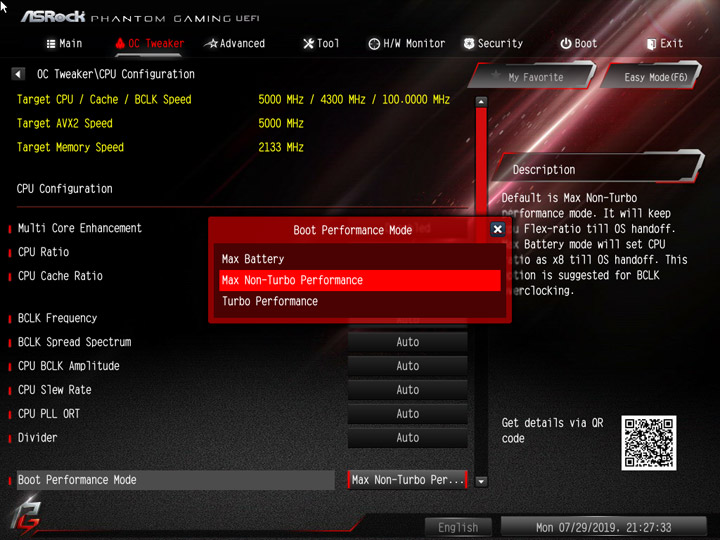Click the Target AVX2 Speed text
This screenshot has width=720, height=540.
tap(65, 124)
